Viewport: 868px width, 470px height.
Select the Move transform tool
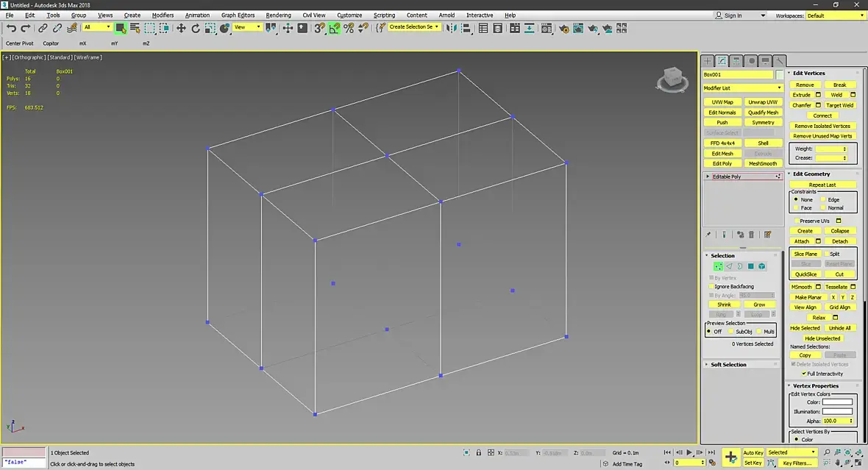pyautogui.click(x=181, y=28)
